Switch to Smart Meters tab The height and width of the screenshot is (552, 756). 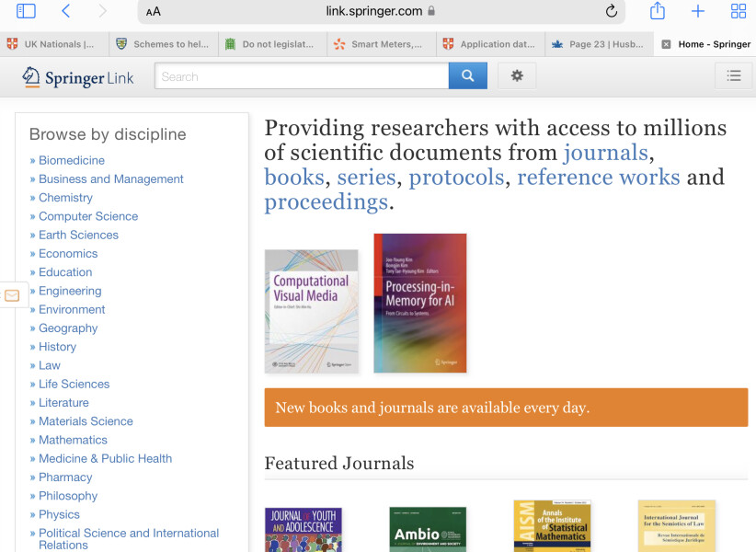382,44
